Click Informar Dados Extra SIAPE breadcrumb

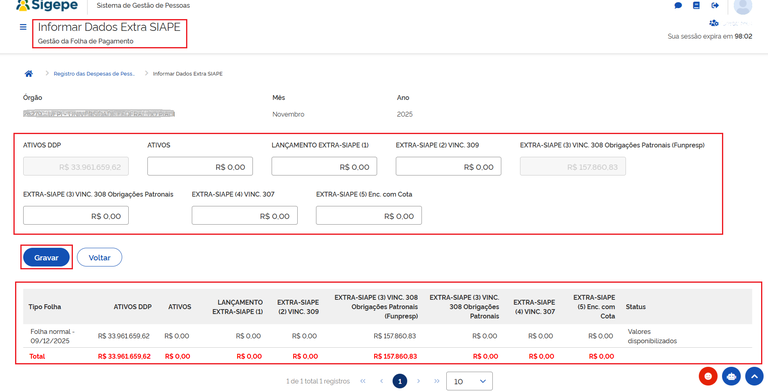coord(188,74)
